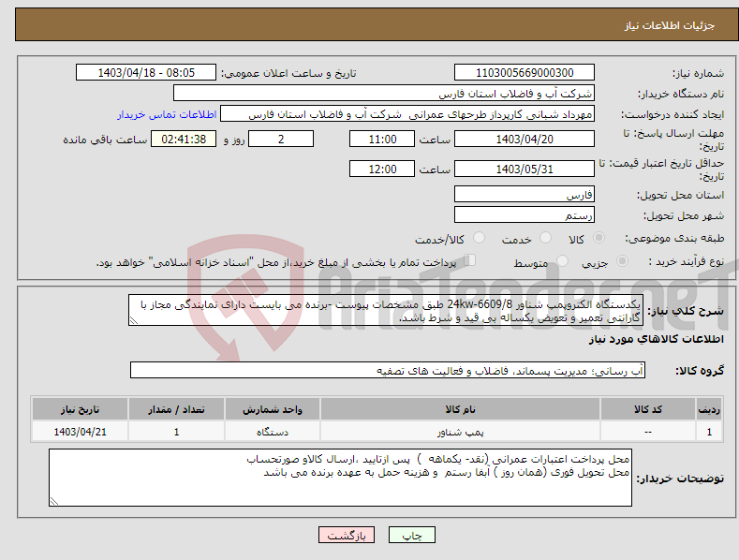
Task: Click the واحد شمارش column header
Action: [x=273, y=409]
